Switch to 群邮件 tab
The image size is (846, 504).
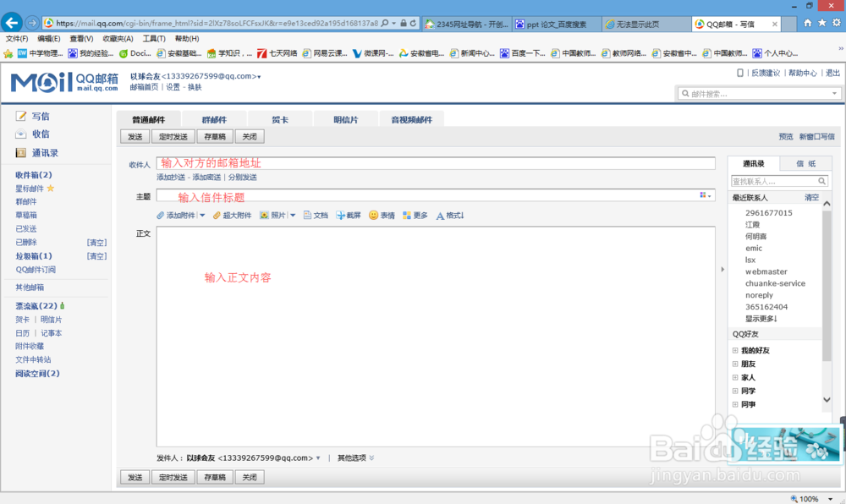214,119
